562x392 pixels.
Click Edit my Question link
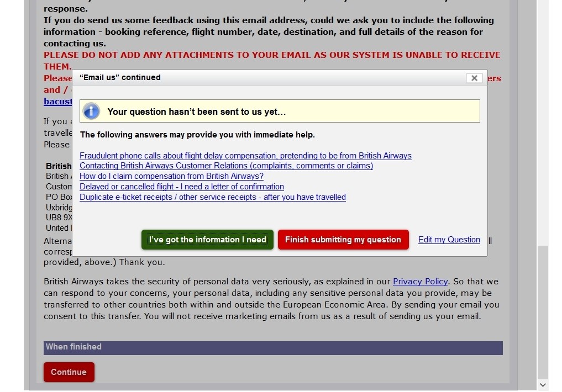pos(449,240)
